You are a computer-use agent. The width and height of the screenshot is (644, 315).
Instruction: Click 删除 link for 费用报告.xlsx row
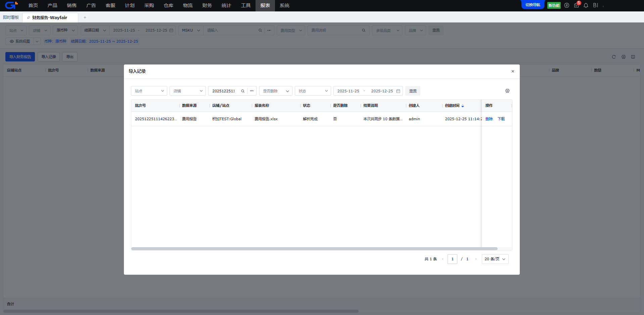[x=489, y=119]
